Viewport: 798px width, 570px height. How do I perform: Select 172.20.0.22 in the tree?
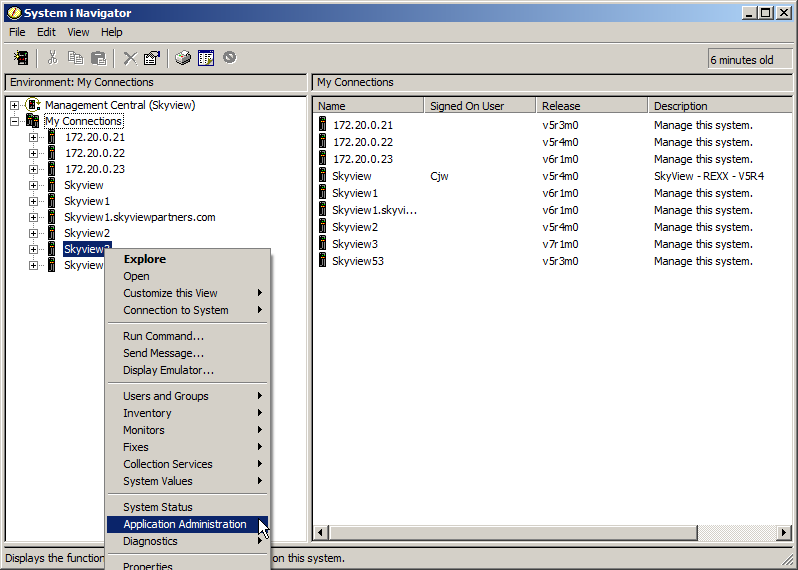(95, 153)
